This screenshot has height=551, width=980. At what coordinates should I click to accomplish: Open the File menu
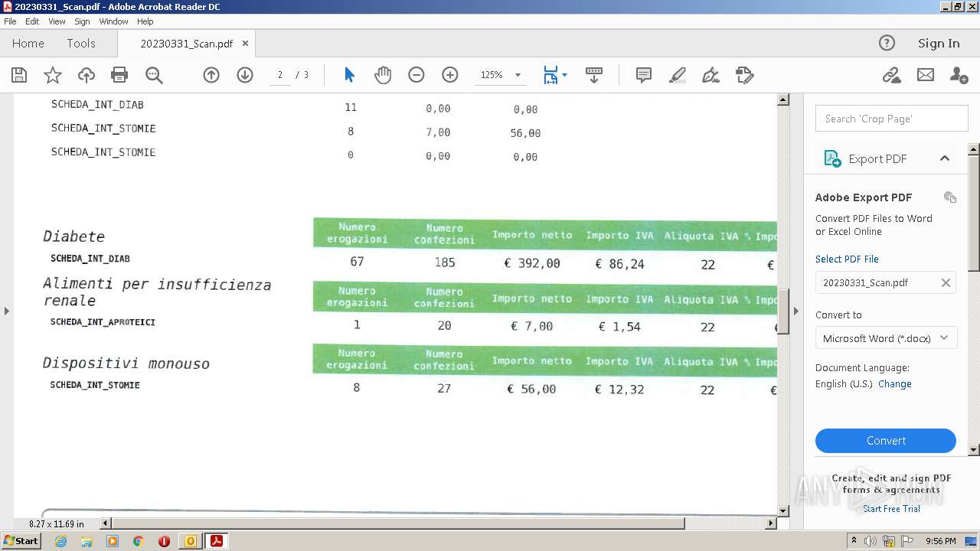(10, 21)
